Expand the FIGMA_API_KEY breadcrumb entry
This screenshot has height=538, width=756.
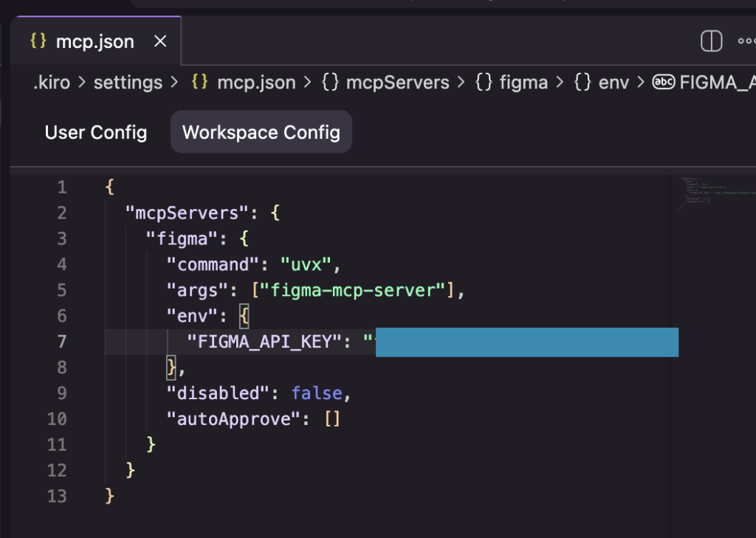tap(716, 83)
